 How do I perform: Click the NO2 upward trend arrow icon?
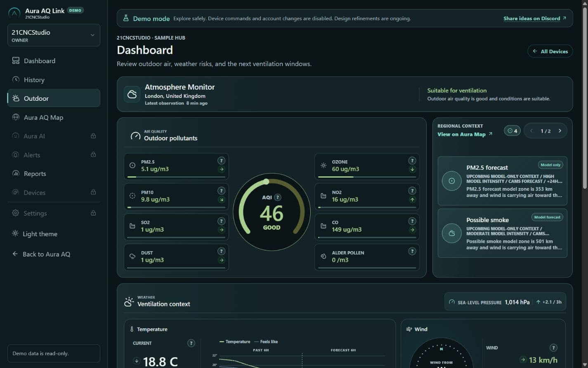pos(412,199)
